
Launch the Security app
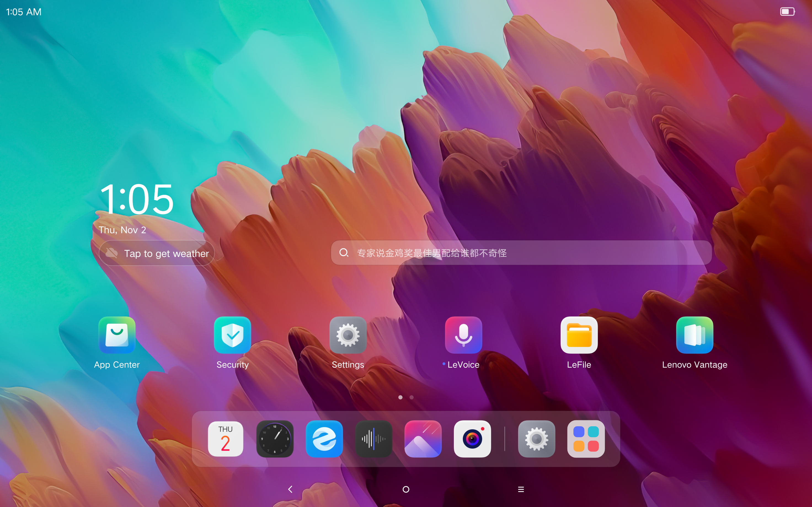(232, 335)
